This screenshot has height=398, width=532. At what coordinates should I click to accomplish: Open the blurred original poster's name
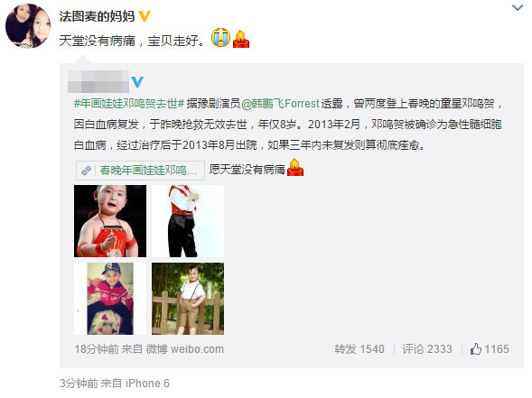point(98,81)
